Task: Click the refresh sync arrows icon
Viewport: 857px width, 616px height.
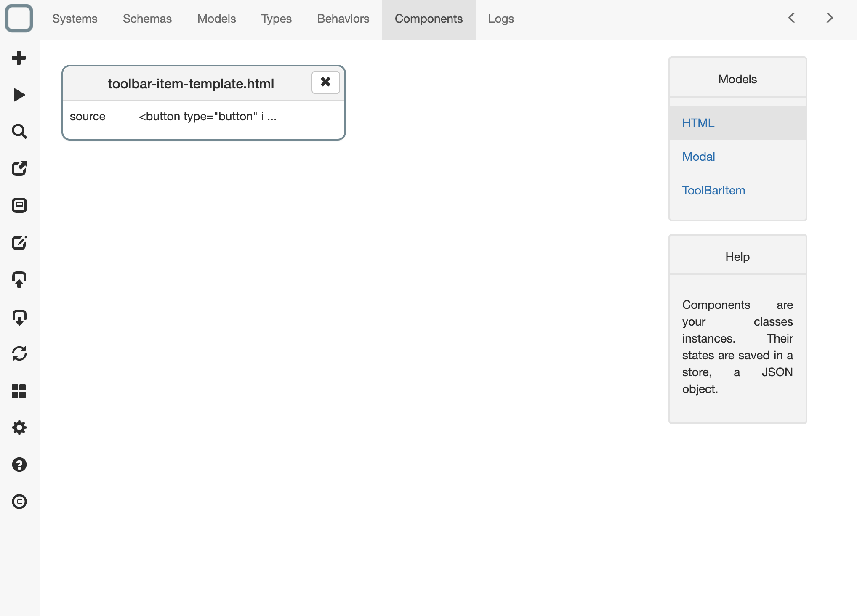Action: click(x=19, y=353)
